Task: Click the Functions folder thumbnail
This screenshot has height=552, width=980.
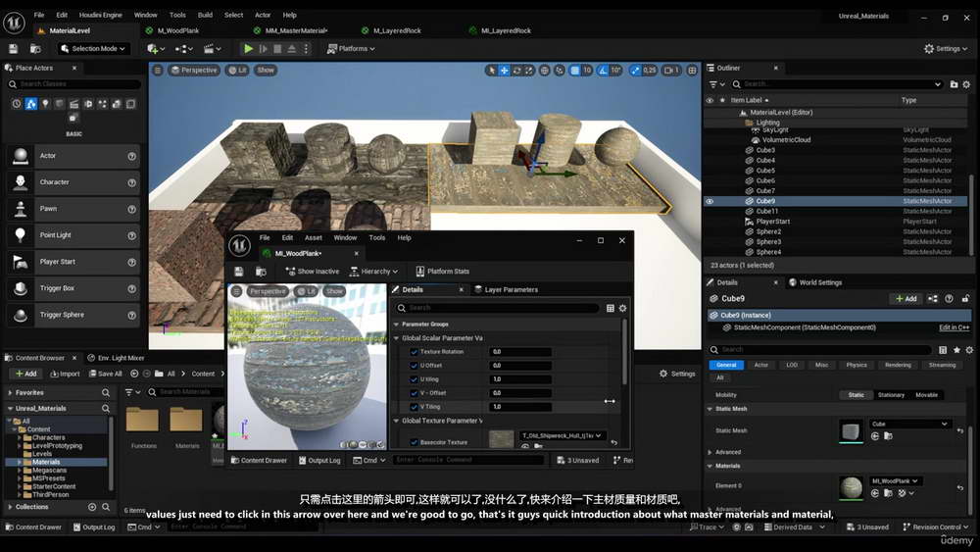Action: coord(142,420)
